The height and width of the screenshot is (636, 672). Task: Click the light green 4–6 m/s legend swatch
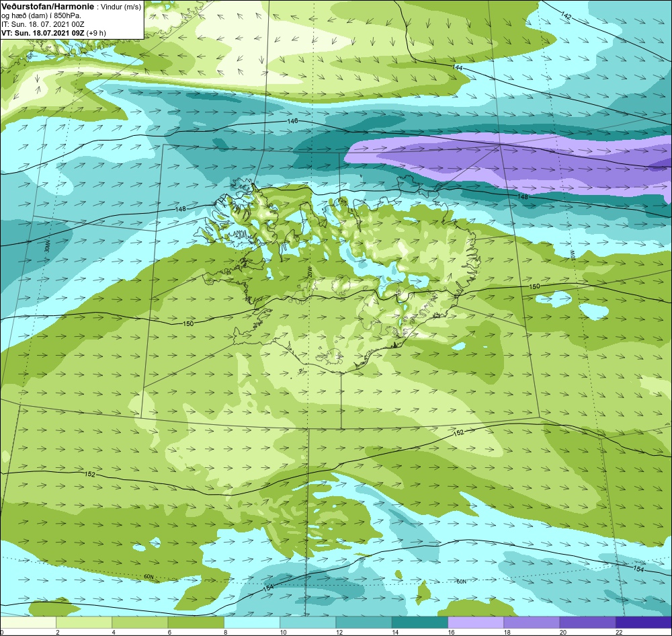(x=140, y=622)
